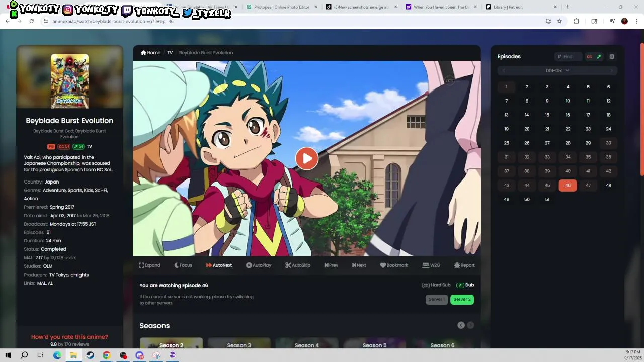Screen dimensions: 644x362
Task: Expand the 001-051 episode range dropdown
Action: [x=557, y=71]
